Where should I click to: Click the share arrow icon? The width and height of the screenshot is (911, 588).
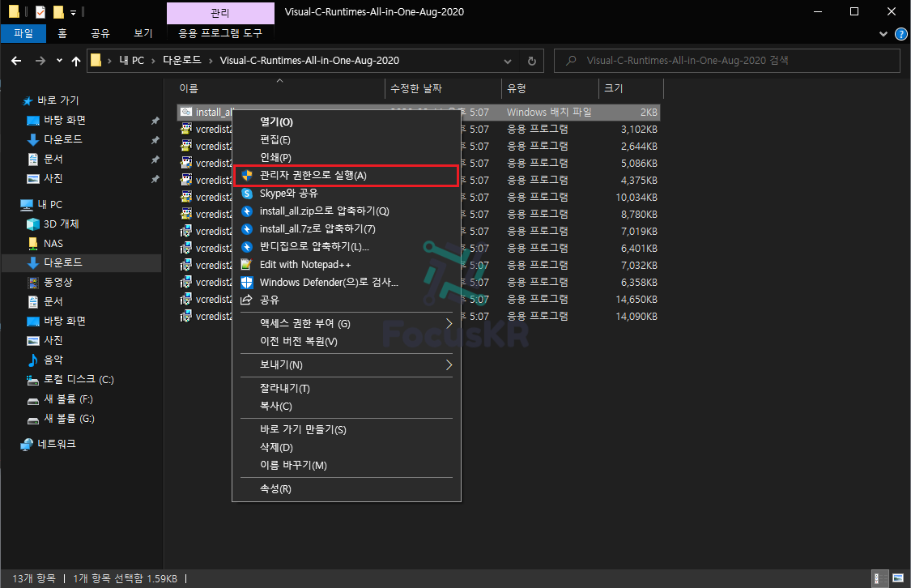point(247,300)
